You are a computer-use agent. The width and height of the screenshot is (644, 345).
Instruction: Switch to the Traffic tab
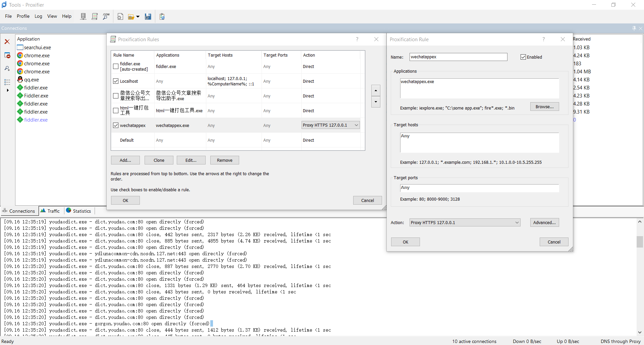pyautogui.click(x=50, y=211)
